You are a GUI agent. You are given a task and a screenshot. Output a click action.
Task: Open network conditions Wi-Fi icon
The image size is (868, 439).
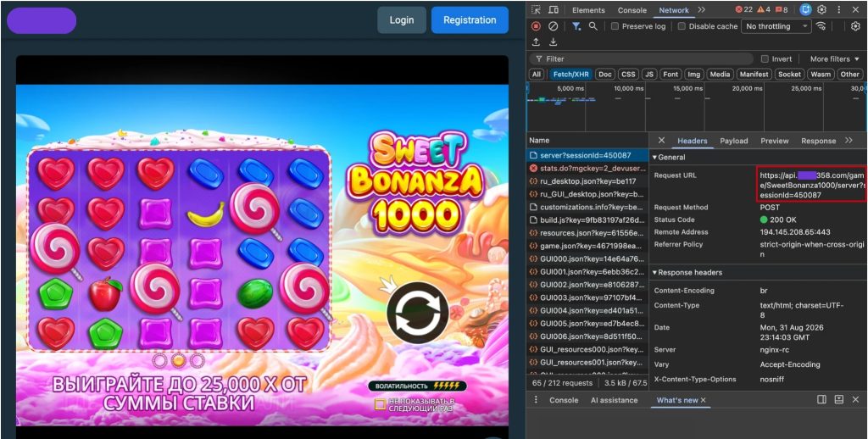pyautogui.click(x=821, y=26)
